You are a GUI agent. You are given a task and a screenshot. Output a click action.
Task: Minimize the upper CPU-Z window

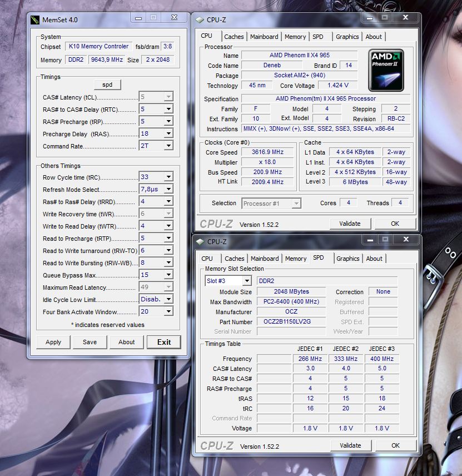coord(369,18)
